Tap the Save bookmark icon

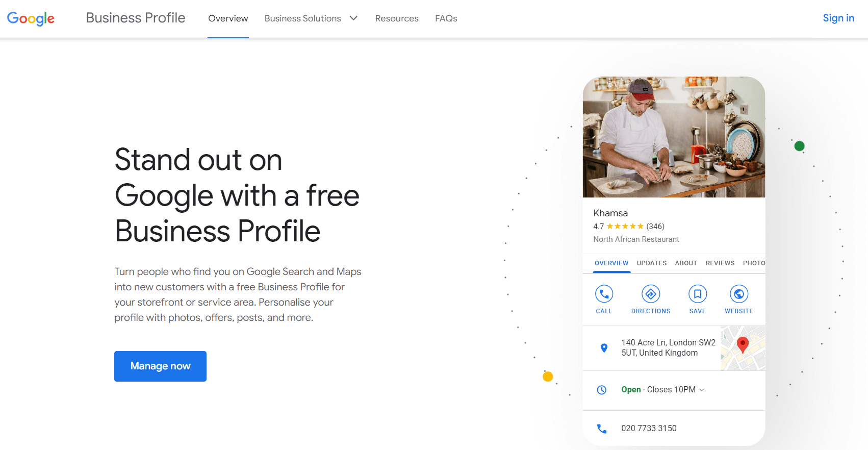point(698,294)
